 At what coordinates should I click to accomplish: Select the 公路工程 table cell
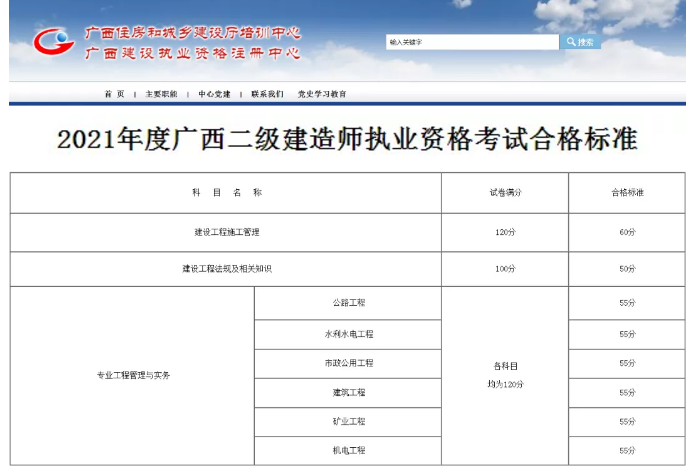tap(348, 302)
